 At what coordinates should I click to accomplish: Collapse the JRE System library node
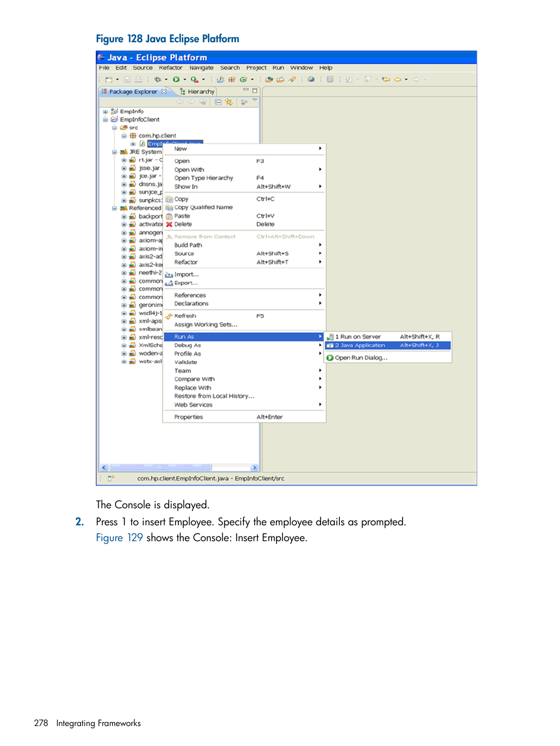(114, 152)
